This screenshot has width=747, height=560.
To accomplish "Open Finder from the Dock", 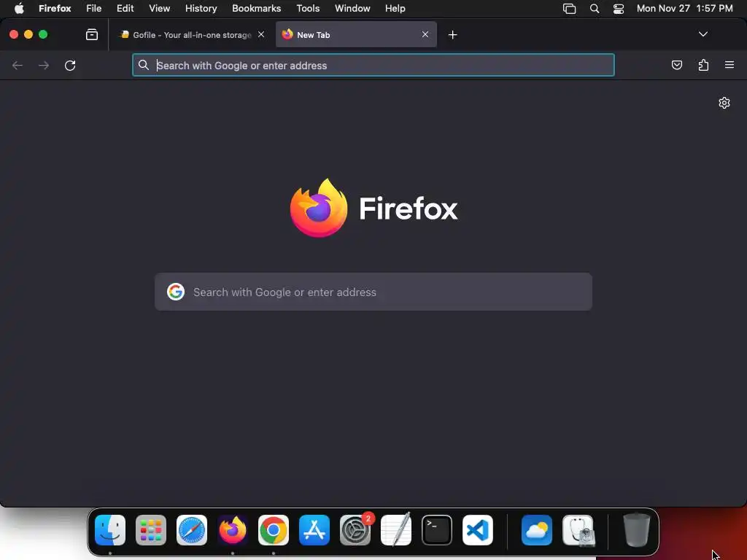I will point(110,530).
